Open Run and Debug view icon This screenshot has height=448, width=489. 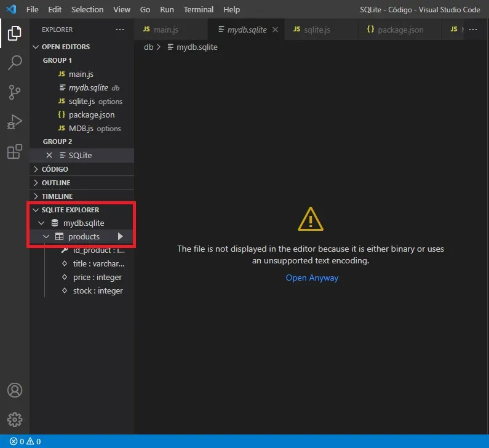pos(14,122)
